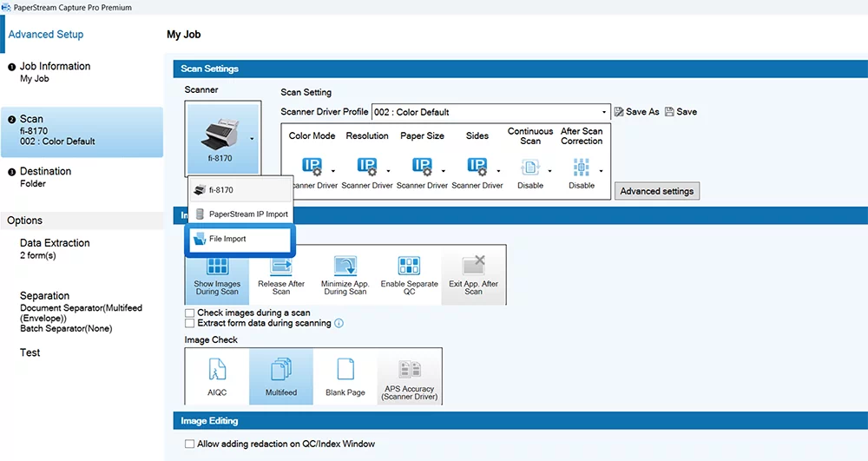Select the AIQC image check icon
The height and width of the screenshot is (461, 868).
217,375
